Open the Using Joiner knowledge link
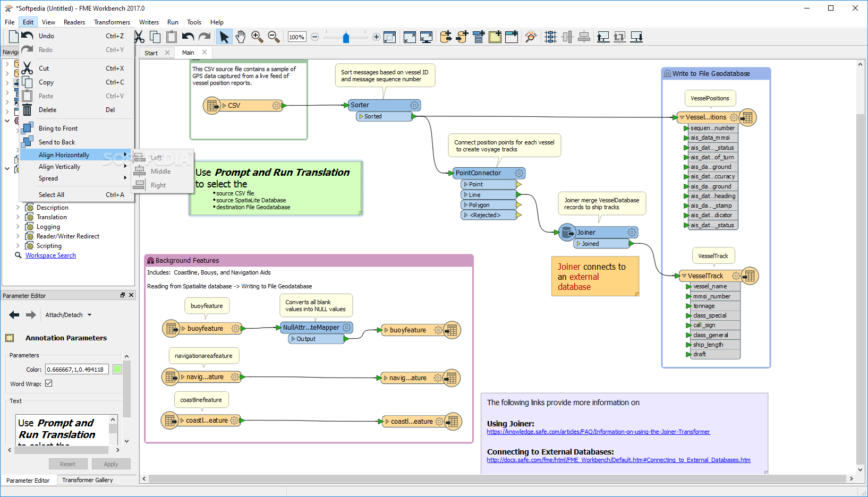 598,432
